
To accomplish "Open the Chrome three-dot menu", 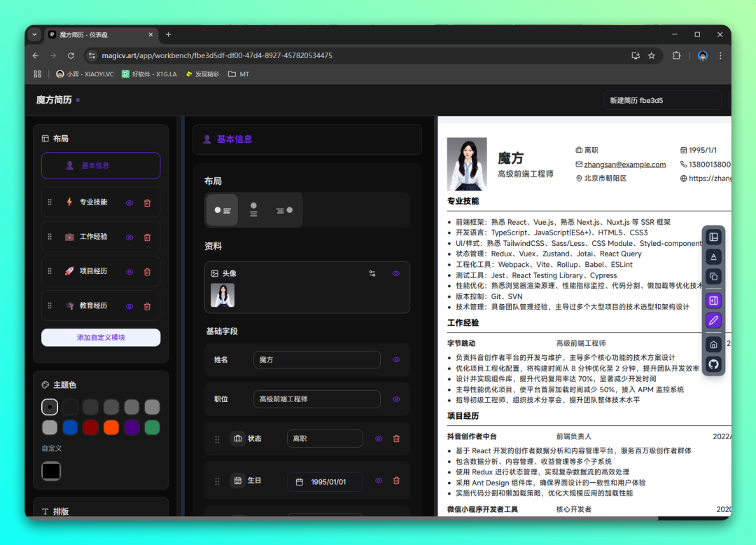I will pyautogui.click(x=720, y=55).
